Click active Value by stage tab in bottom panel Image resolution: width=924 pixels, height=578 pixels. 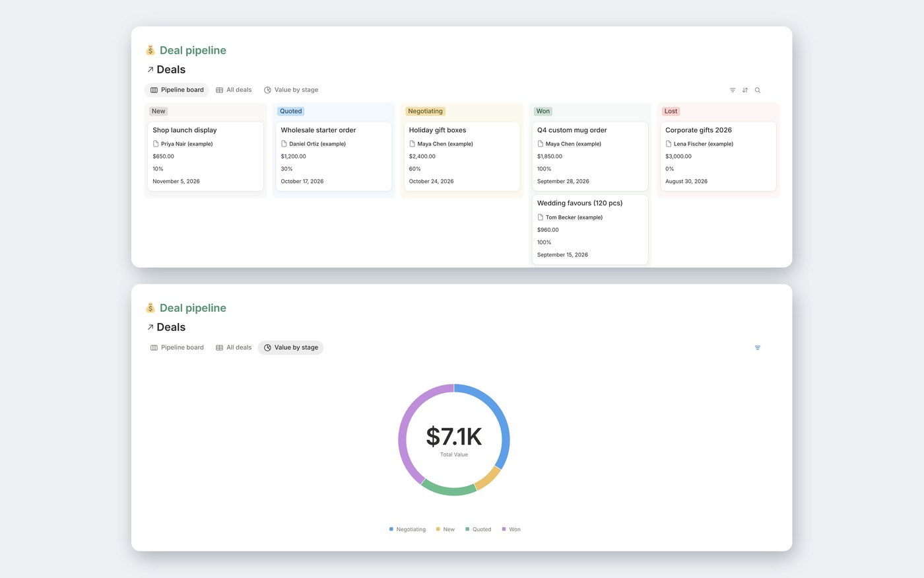[291, 347]
